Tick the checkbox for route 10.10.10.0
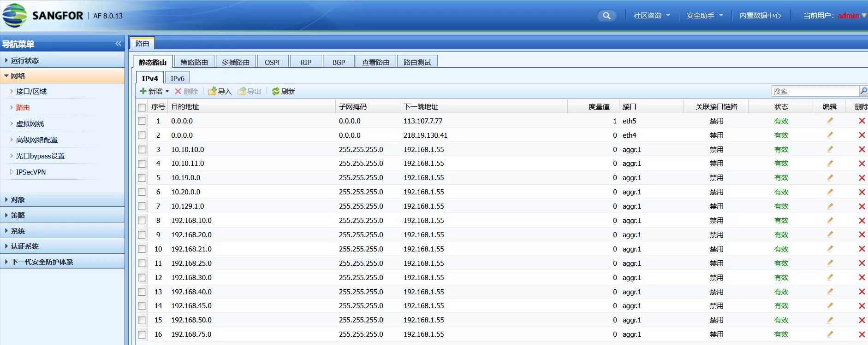This screenshot has width=868, height=345. tap(142, 150)
